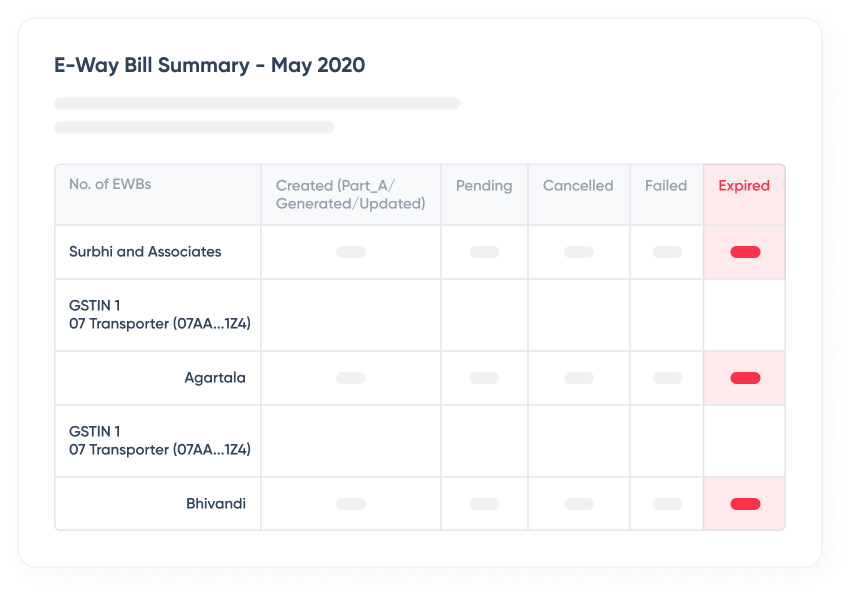The image size is (850, 596).
Task: Click the Created value pill for Agartala
Action: [x=351, y=378]
